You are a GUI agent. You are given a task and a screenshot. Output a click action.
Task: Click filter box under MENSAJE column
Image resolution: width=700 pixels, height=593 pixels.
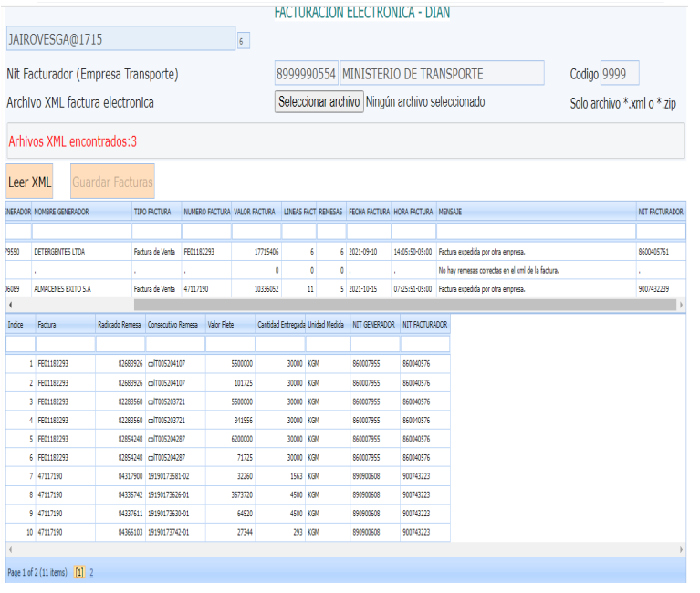click(536, 231)
